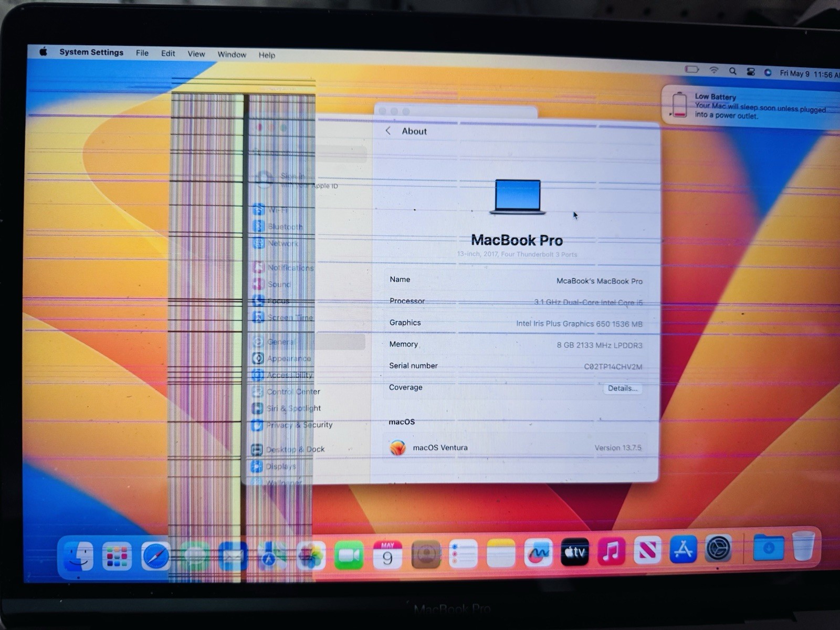Open the News app in the Dock
840x630 pixels.
(647, 551)
